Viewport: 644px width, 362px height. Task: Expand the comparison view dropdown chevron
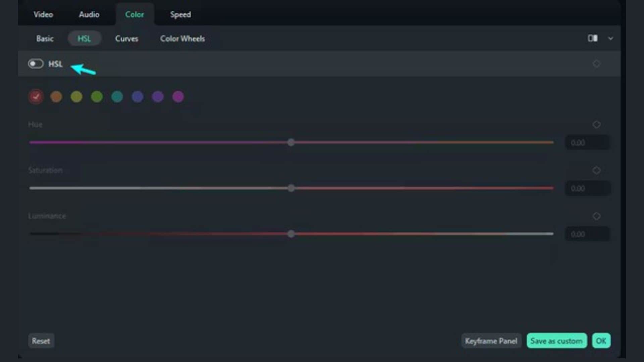point(610,38)
